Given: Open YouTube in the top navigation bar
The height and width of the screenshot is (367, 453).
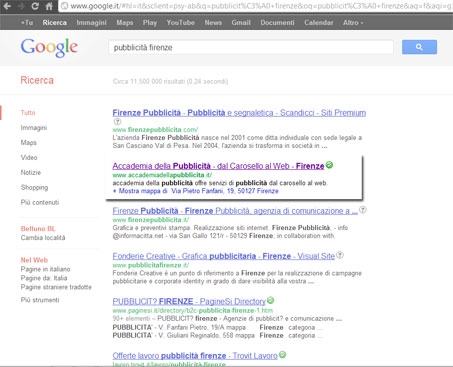Looking at the screenshot, I should pos(180,23).
